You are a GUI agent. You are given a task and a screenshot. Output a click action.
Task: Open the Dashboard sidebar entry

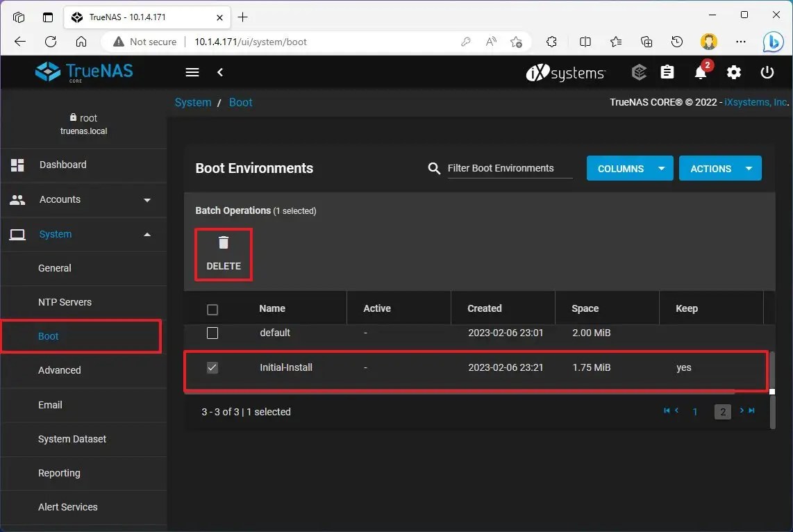click(x=62, y=165)
